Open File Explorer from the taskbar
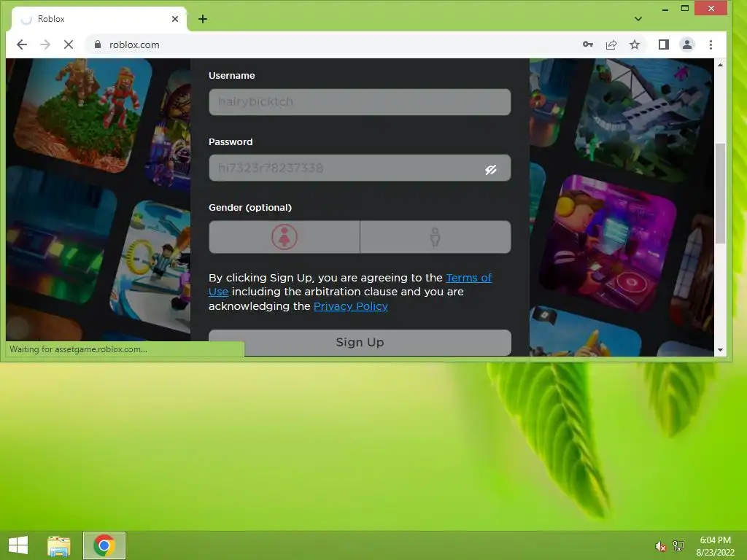Viewport: 747px width, 560px height. pos(59,545)
